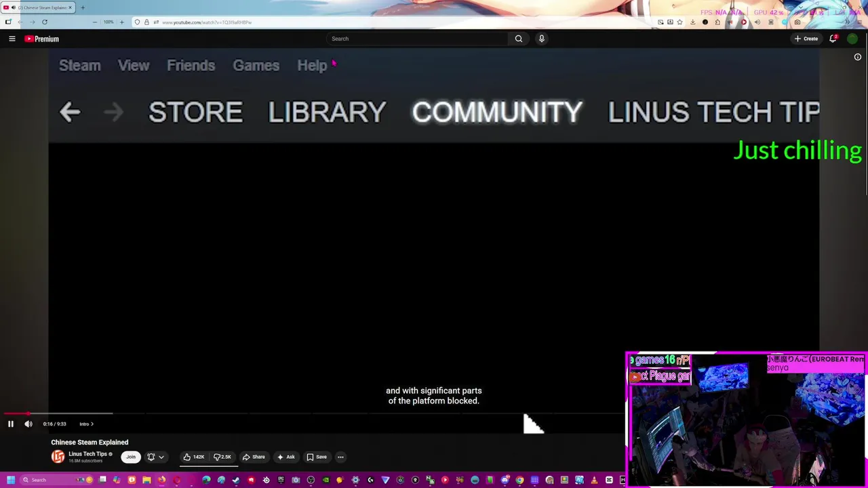Pause the video playback
This screenshot has height=488, width=868.
pos(11,424)
